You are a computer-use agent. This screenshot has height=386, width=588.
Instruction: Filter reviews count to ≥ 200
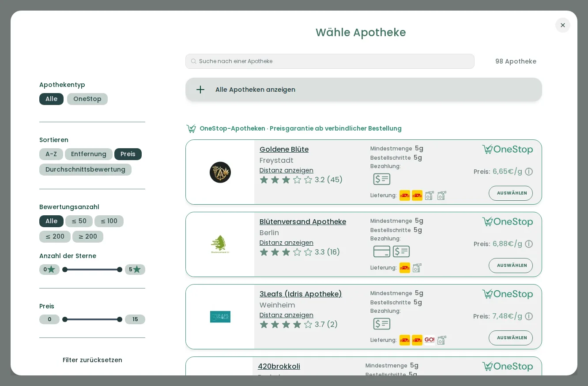point(88,236)
